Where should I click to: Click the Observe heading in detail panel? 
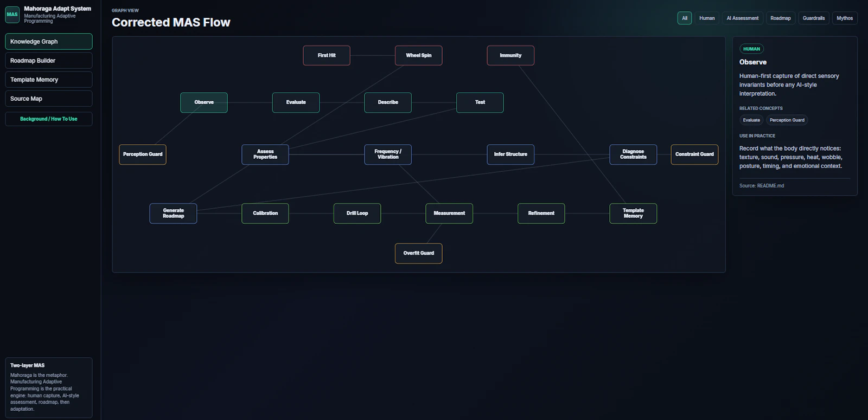753,62
